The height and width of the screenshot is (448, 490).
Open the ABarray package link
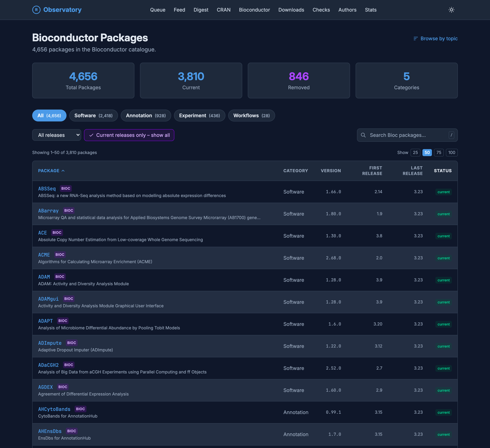(48, 211)
